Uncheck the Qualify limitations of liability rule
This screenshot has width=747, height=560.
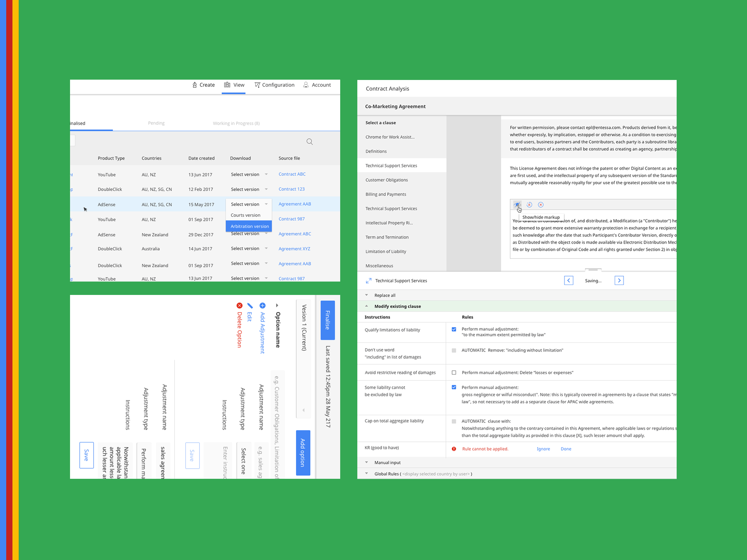pos(454,329)
